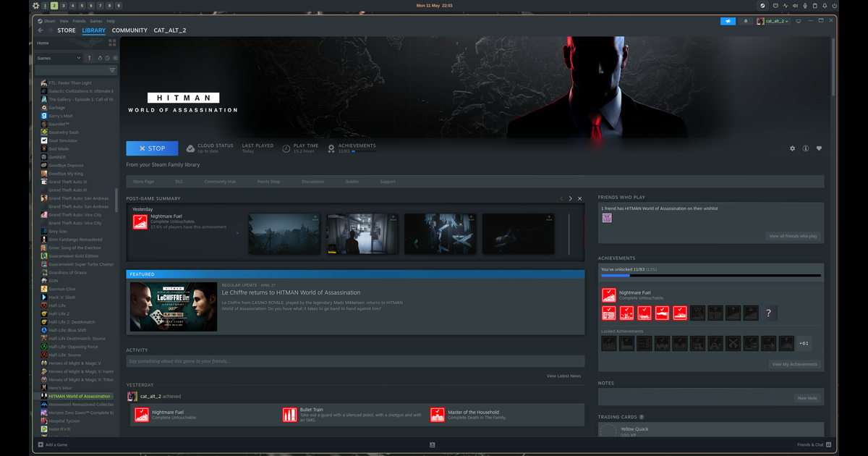Open the notifications bell
This screenshot has height=456, width=868.
[x=746, y=21]
